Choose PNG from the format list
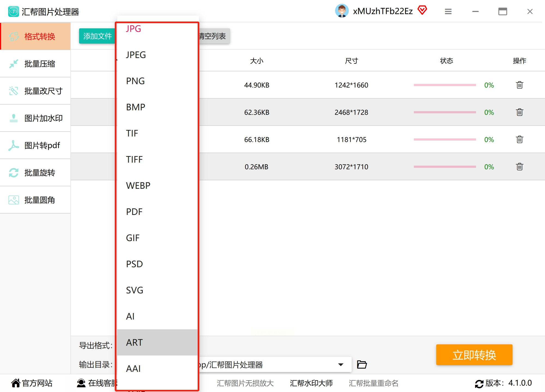Screen dimensions: 545x392 [x=136, y=81]
